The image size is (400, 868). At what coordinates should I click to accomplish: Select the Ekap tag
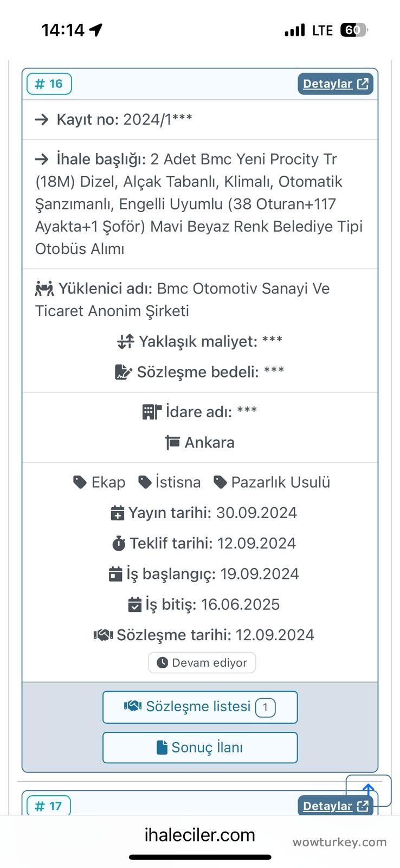coord(100,482)
